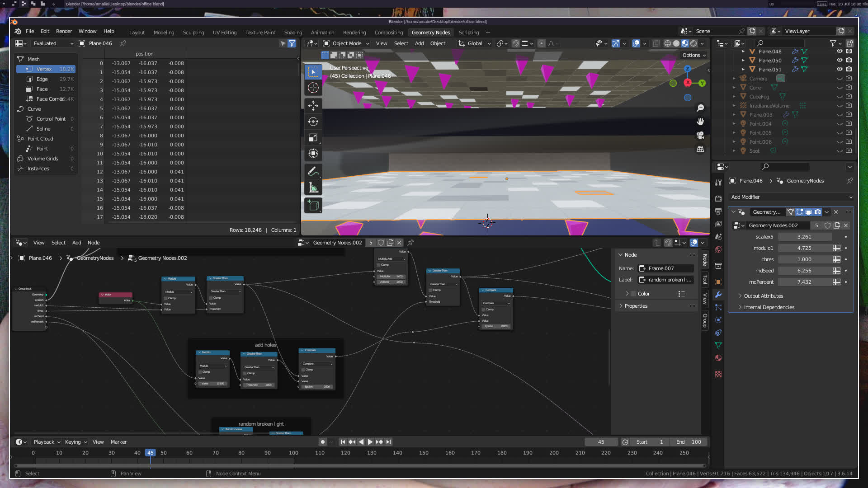Open the Render menu
This screenshot has height=488, width=868.
(x=64, y=31)
